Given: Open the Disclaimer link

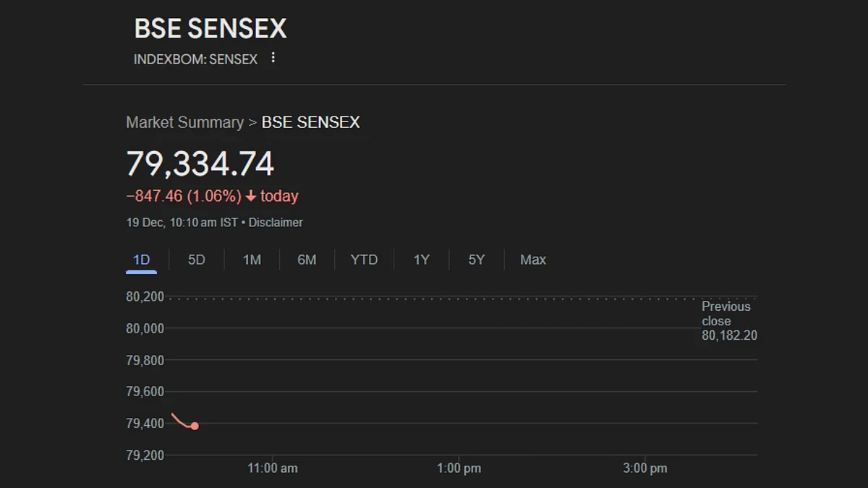Looking at the screenshot, I should click(x=276, y=223).
